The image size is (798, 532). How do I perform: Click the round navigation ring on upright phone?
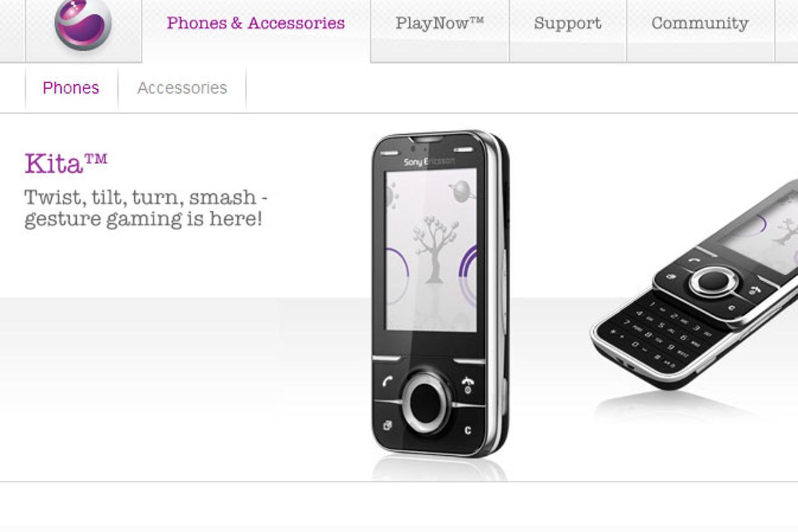tap(427, 401)
